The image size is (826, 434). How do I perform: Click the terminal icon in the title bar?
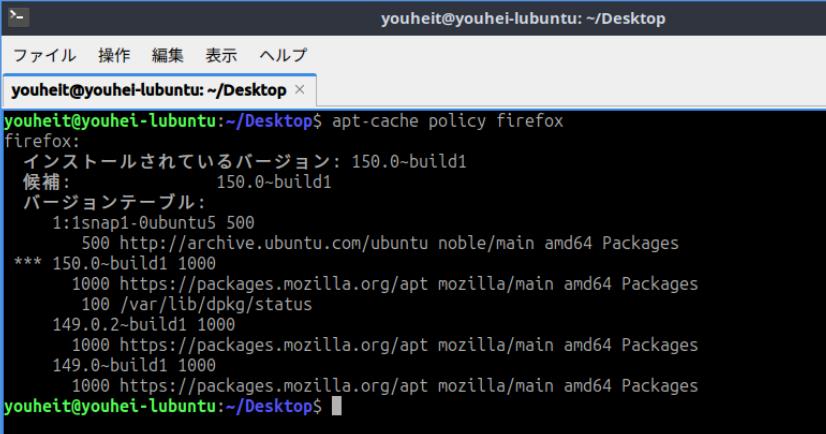coord(18,17)
